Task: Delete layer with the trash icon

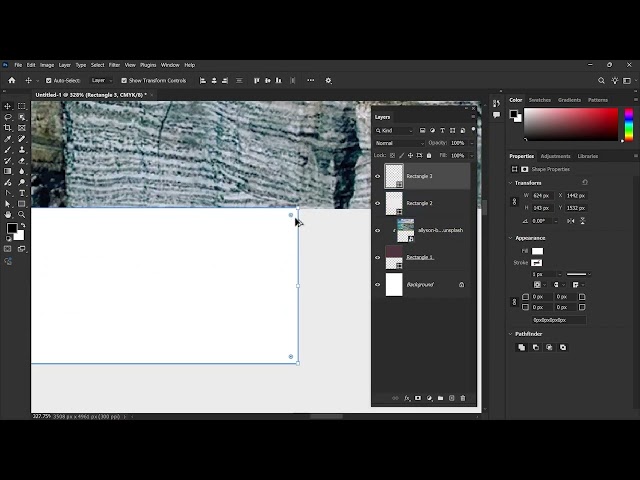Action: coord(463,398)
